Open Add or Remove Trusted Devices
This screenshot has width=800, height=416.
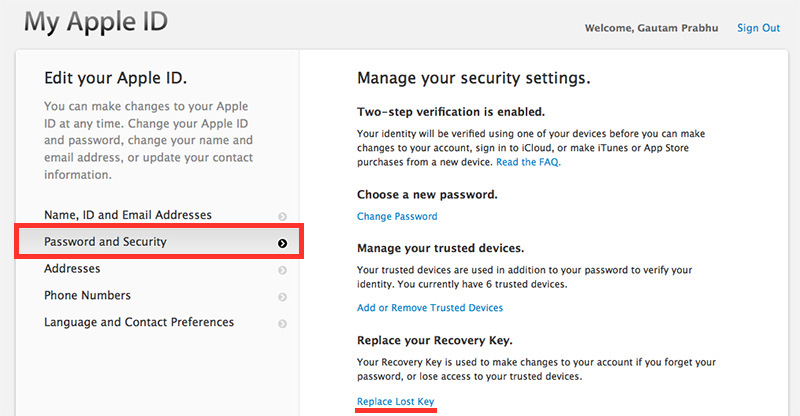tap(430, 308)
